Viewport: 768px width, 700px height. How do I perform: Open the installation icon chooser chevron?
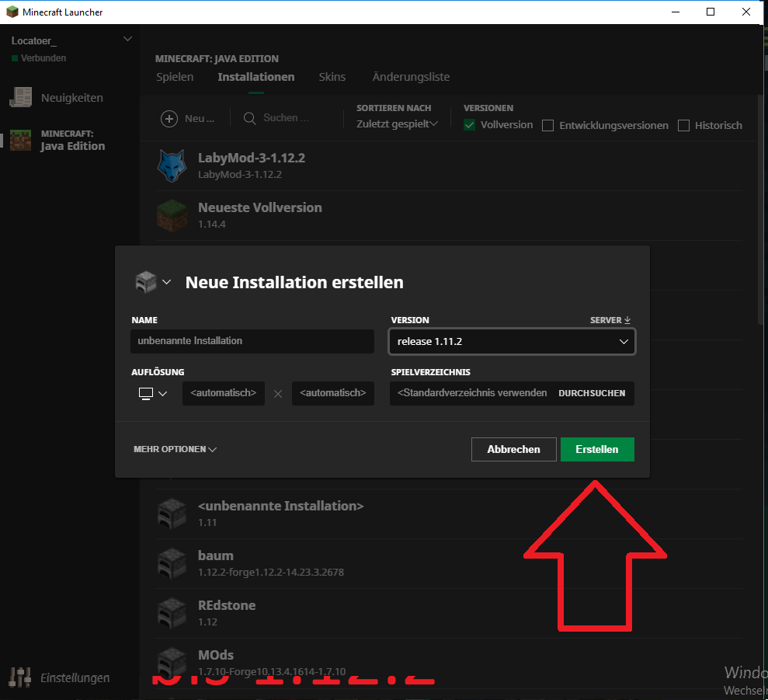tap(166, 282)
